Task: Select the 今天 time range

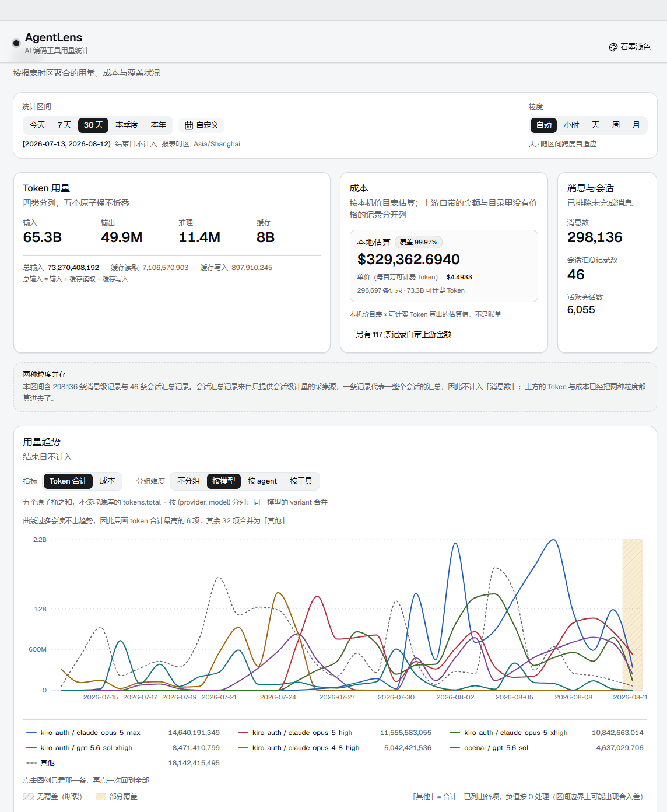Action: point(38,125)
